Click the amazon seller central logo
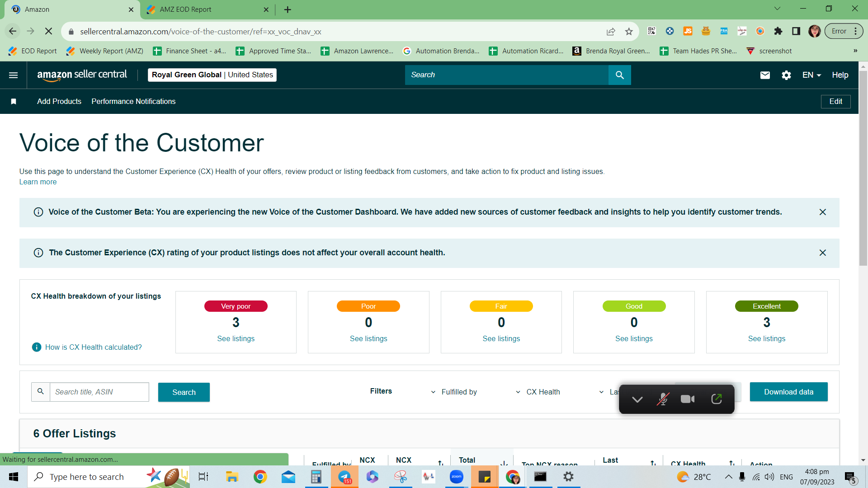The image size is (868, 488). tap(82, 75)
